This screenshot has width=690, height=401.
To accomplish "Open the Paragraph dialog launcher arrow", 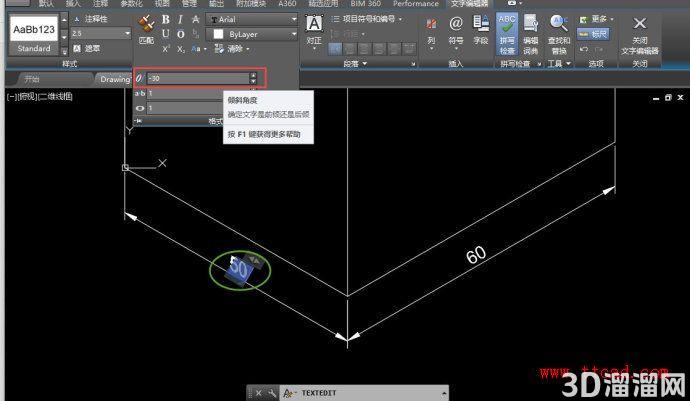I will (413, 64).
